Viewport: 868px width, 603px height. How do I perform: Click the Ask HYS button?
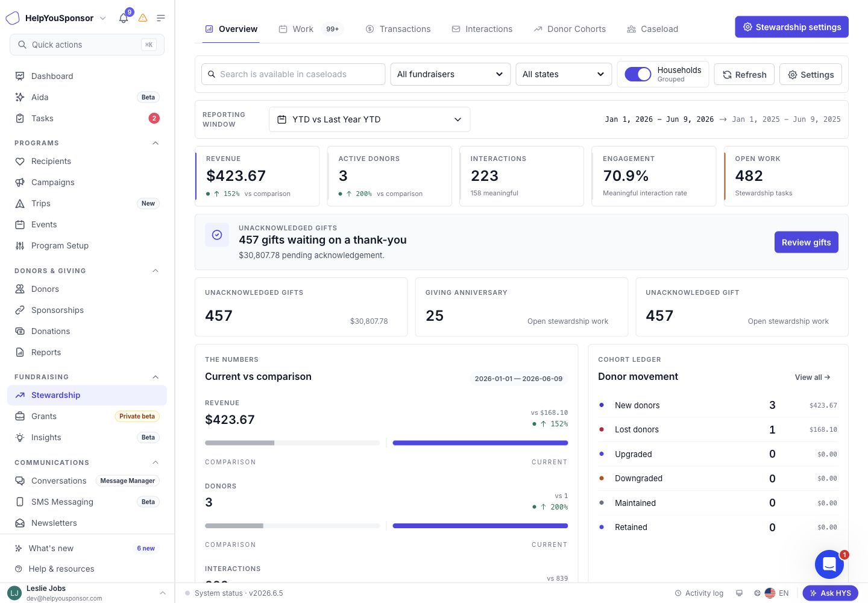[830, 593]
